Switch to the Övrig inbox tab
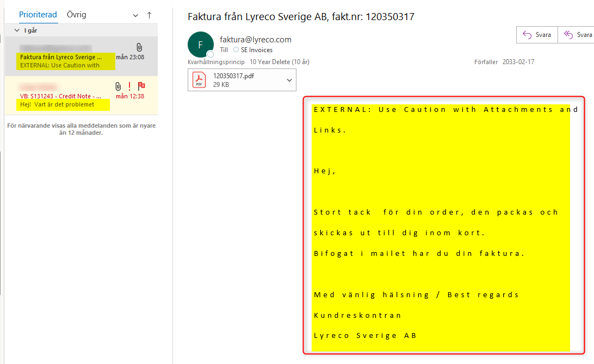The image size is (594, 364). 77,15
